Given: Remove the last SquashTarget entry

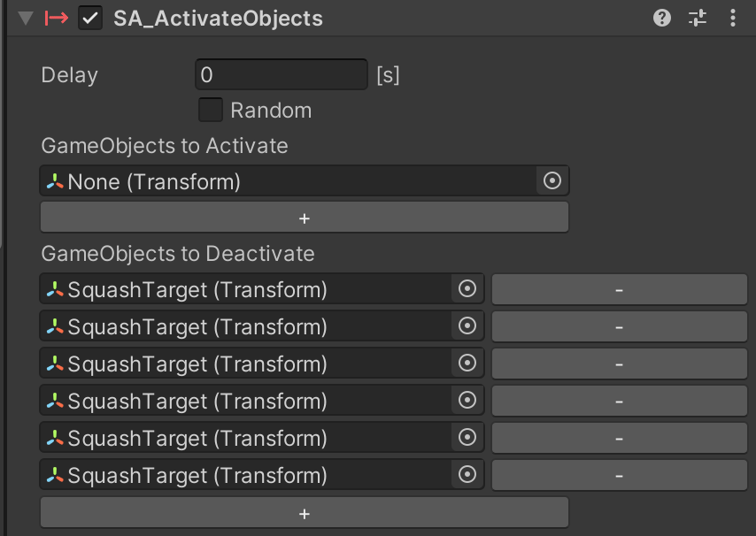Looking at the screenshot, I should pos(619,475).
